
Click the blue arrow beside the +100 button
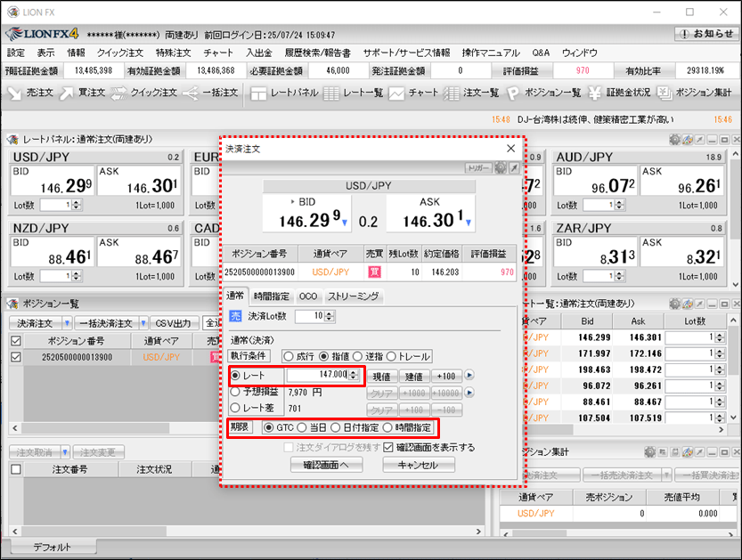click(469, 377)
